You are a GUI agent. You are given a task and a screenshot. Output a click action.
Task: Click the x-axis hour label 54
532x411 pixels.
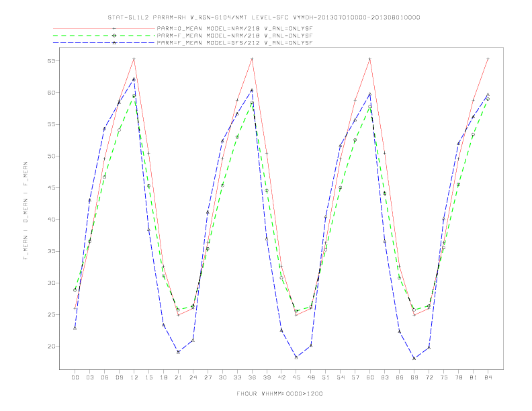pyautogui.click(x=341, y=377)
